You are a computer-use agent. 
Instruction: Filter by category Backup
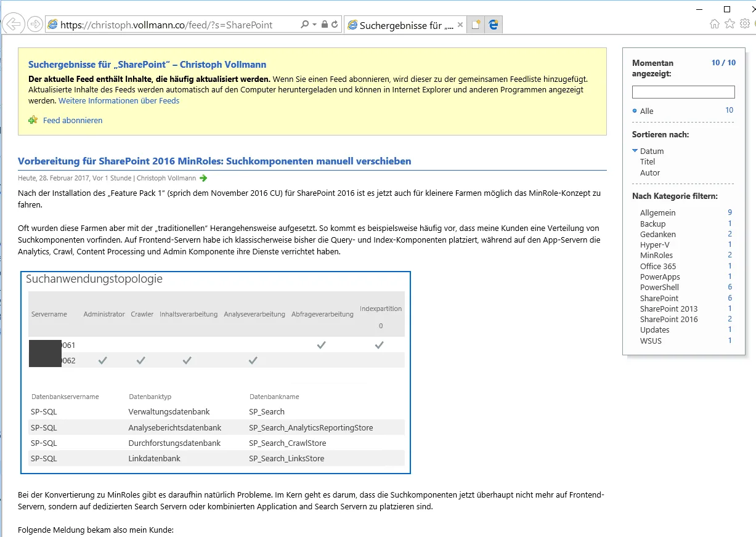[652, 224]
